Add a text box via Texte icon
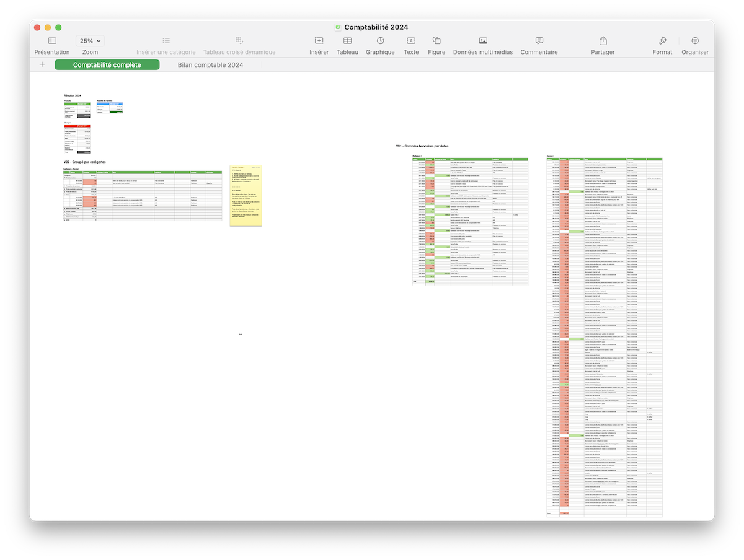The height and width of the screenshot is (560, 744). point(410,41)
